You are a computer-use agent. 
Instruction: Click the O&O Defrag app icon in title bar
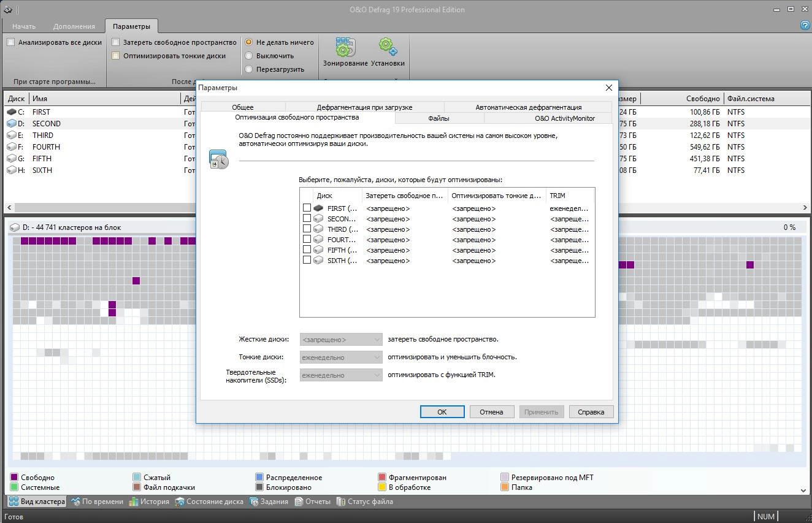point(7,9)
